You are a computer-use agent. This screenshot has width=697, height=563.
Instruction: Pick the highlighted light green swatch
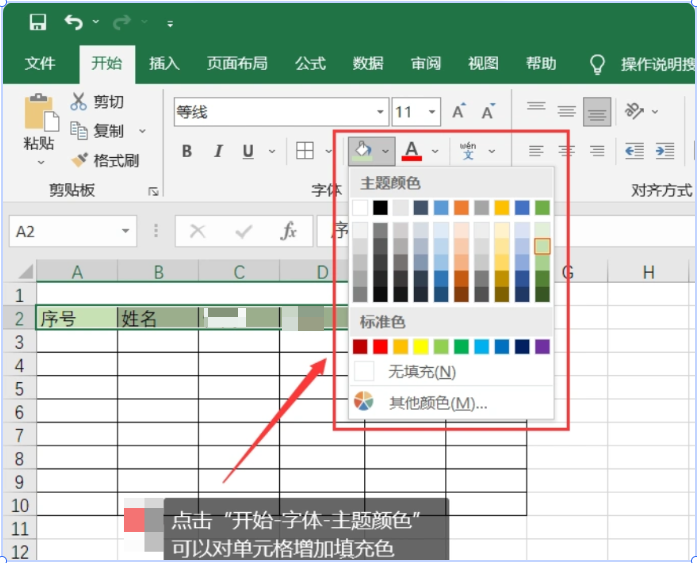pos(542,246)
